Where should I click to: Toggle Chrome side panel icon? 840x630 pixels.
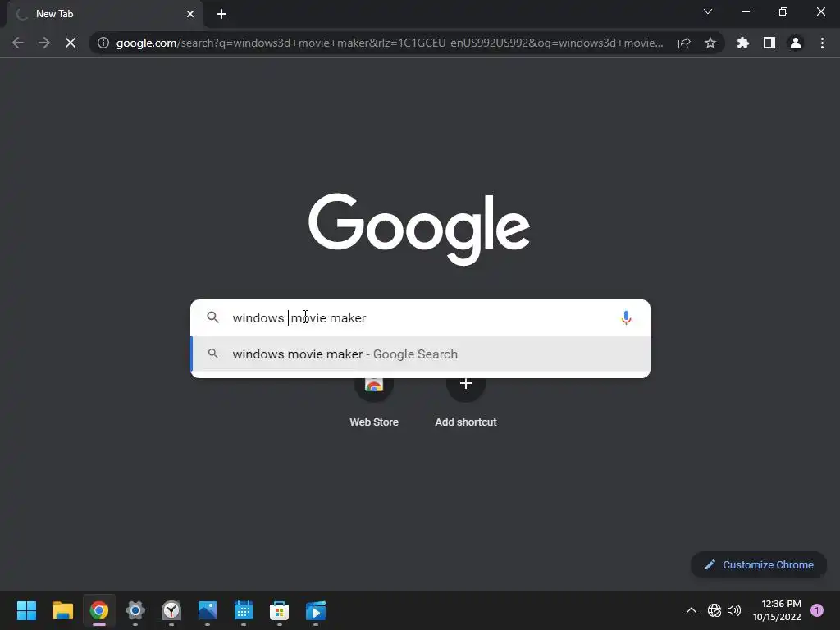click(769, 43)
